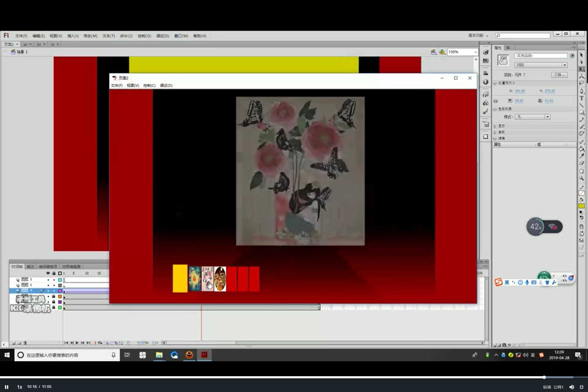Open the 修改(M) menu
This screenshot has height=392, width=588.
click(90, 36)
